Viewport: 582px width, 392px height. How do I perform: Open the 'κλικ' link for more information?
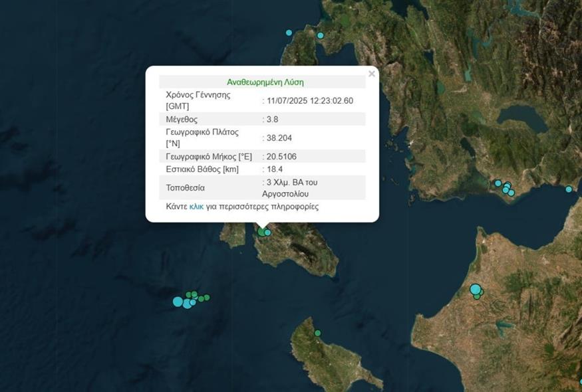click(196, 207)
